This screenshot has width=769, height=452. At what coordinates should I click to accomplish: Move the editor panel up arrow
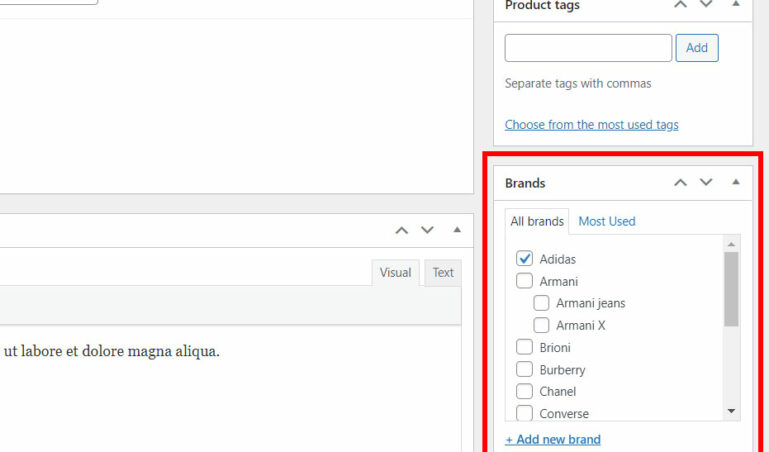(x=402, y=230)
